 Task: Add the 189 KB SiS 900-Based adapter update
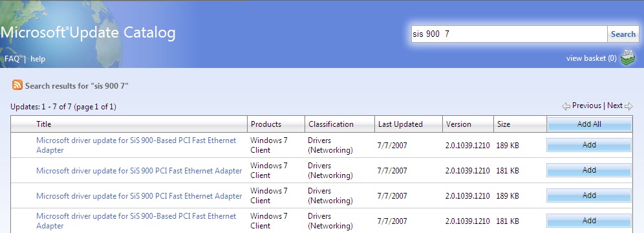tap(589, 145)
